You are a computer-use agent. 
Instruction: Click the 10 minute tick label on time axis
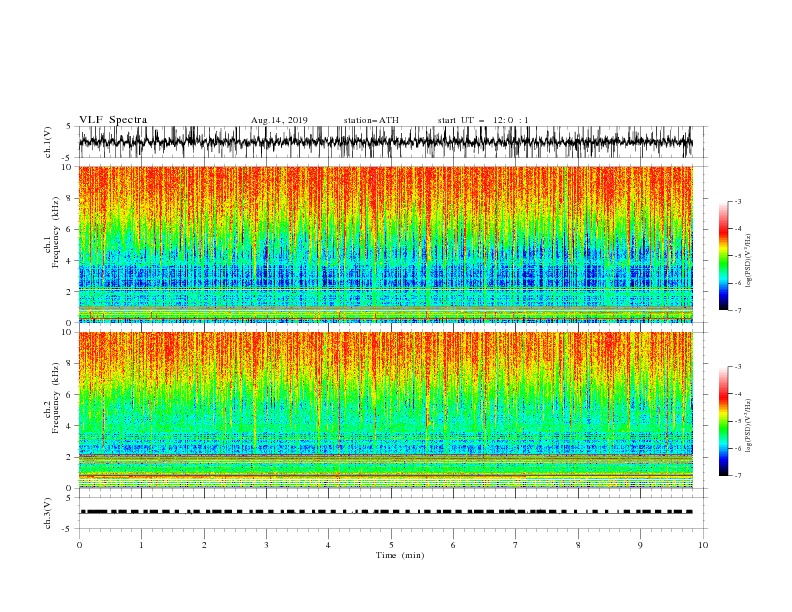[703, 545]
